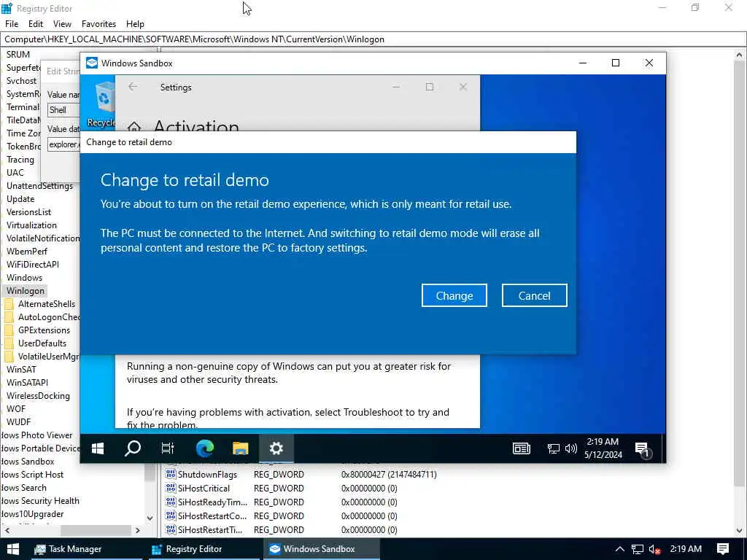
Task: Open Registry Editor File menu
Action: [x=12, y=24]
